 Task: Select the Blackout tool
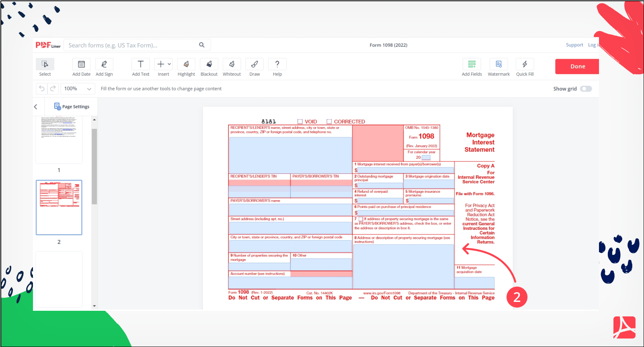(x=209, y=64)
